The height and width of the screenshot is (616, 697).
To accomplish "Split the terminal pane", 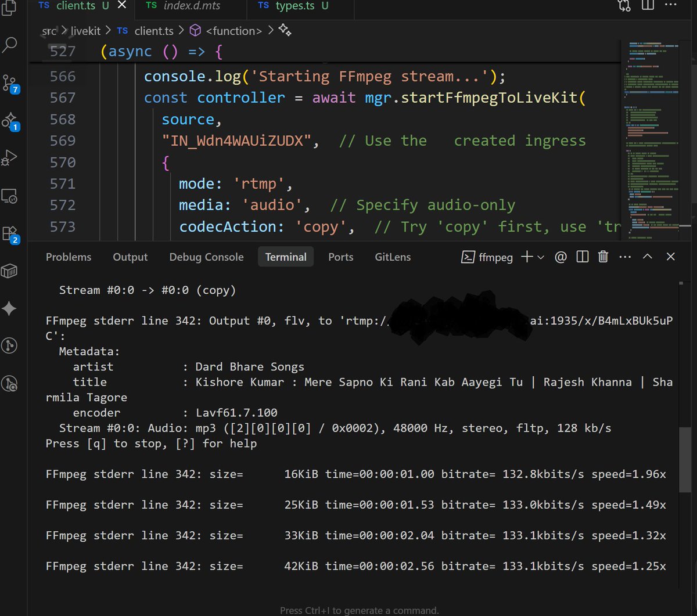I will (583, 257).
